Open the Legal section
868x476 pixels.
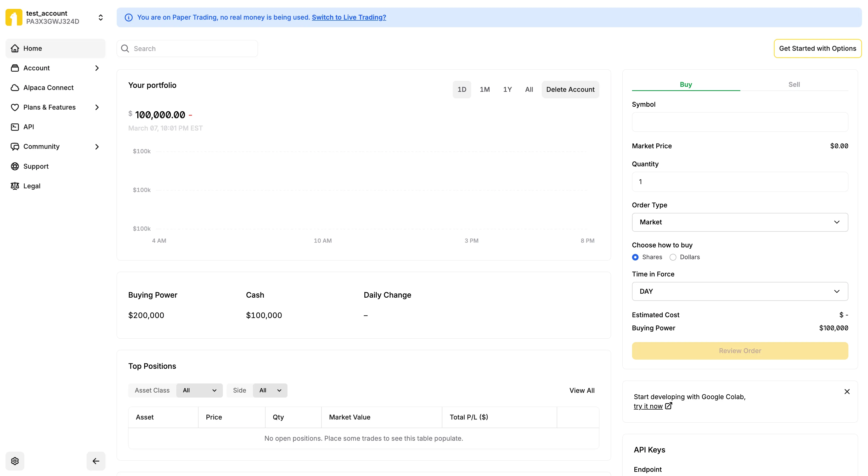point(31,186)
